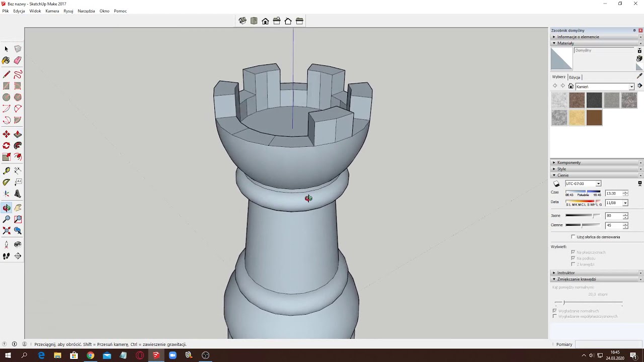644x362 pixels.
Task: Select the brown wood-colored material swatch
Action: (x=594, y=118)
